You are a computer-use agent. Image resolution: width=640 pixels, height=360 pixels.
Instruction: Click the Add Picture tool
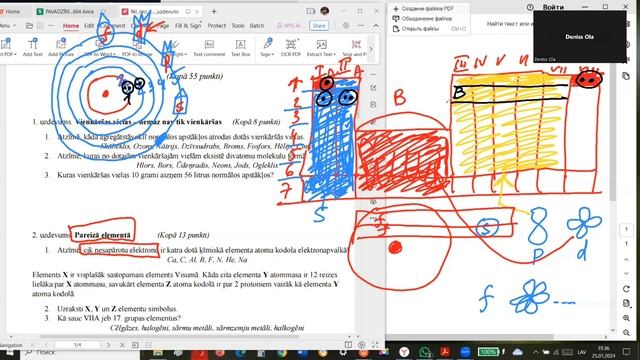(x=61, y=47)
